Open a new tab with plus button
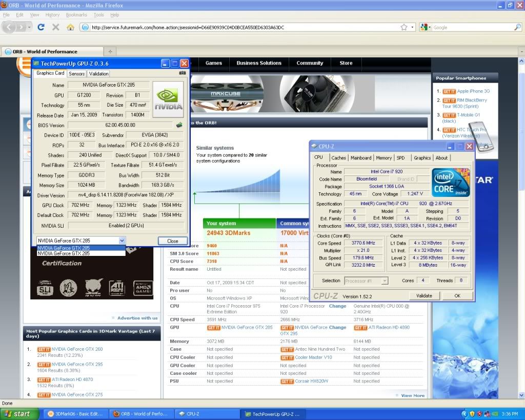This screenshot has height=420, width=525. 110,51
